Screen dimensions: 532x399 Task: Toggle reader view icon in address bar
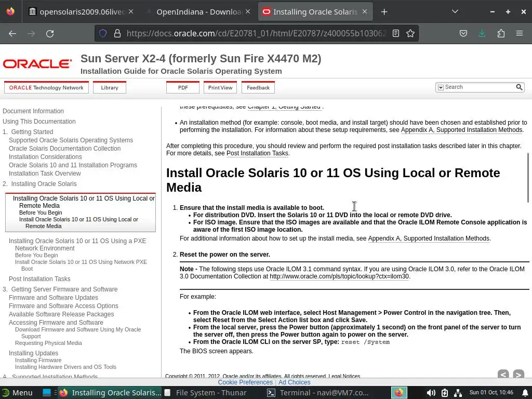[x=395, y=33]
